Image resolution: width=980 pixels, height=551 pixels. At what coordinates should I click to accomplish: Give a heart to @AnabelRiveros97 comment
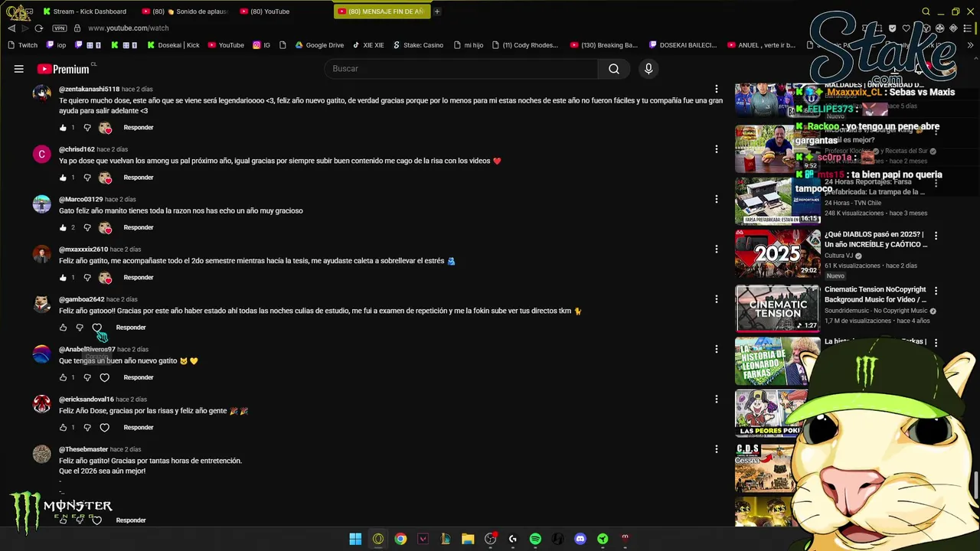pos(105,377)
